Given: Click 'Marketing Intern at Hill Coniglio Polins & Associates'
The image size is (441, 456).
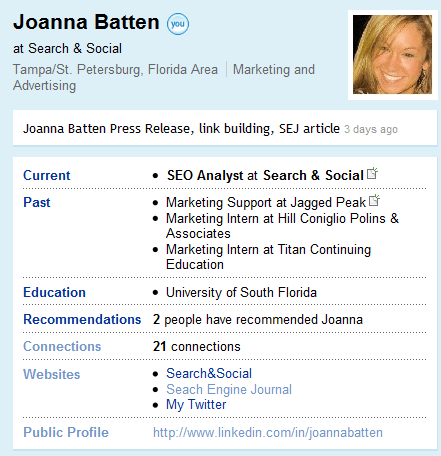Looking at the screenshot, I should pos(283,226).
